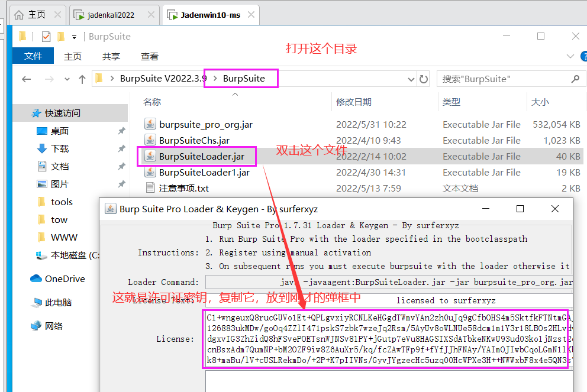The width and height of the screenshot is (587, 392).
Task: Click the Loader Command text field
Action: 389,282
